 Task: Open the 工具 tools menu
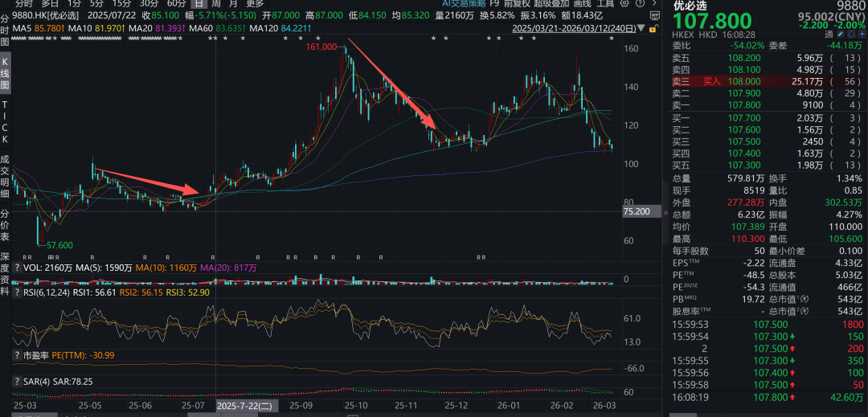click(x=606, y=3)
